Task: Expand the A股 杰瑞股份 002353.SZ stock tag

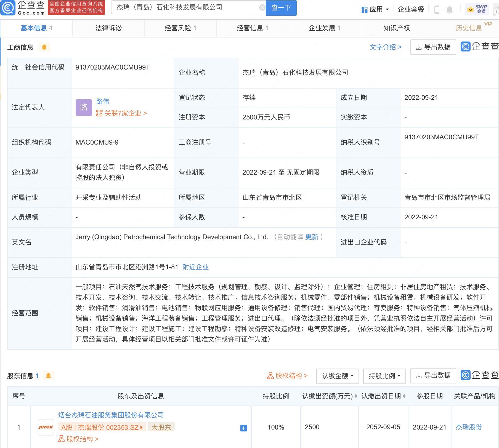Action: (x=102, y=427)
